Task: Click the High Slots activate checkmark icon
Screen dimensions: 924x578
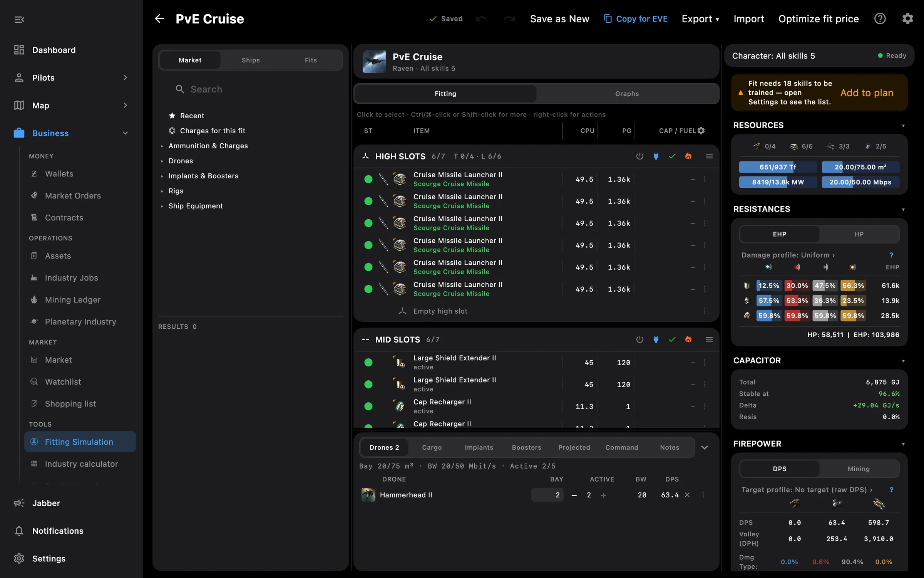Action: pos(672,156)
